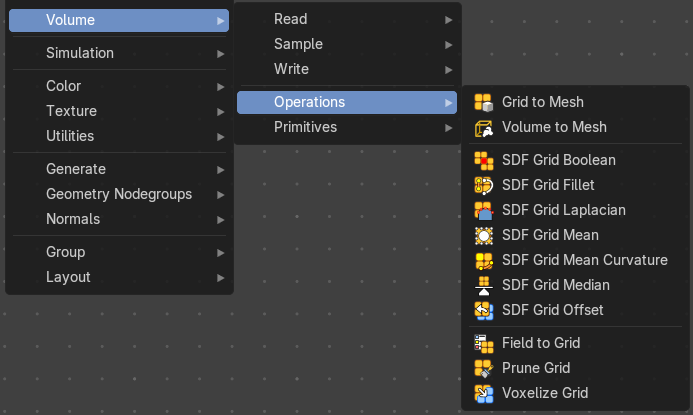This screenshot has width=693, height=415.
Task: Click the SDF Grid Median icon
Action: pos(484,285)
